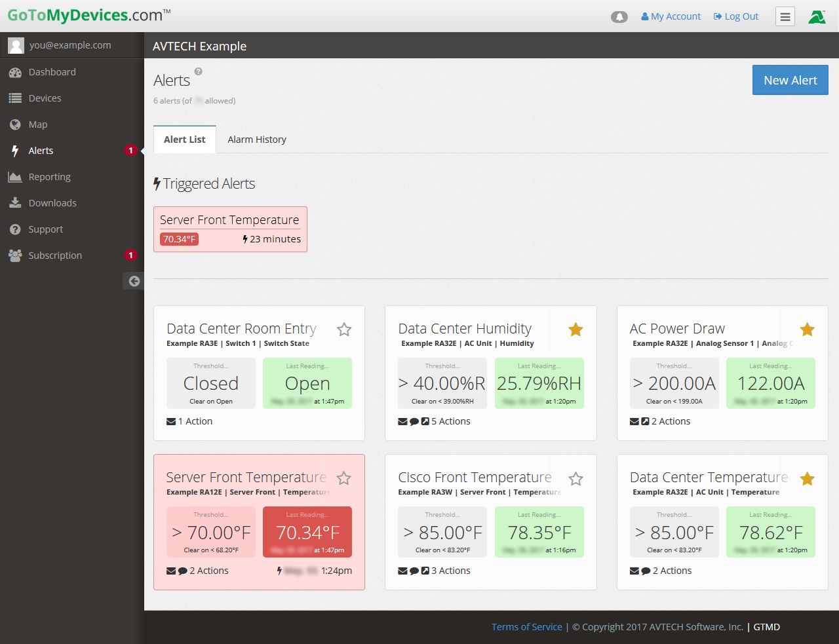This screenshot has height=644, width=839.
Task: Go to Reporting in the sidebar
Action: coord(49,177)
